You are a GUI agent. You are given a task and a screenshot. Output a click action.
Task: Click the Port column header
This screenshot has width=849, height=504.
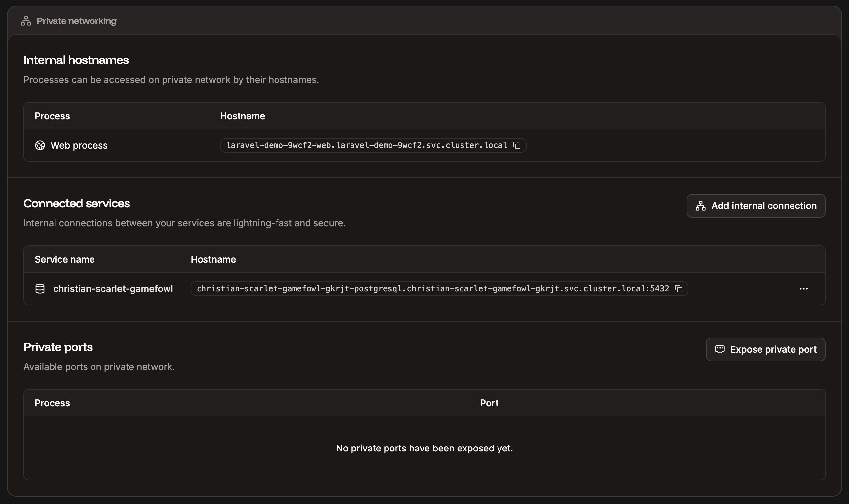point(489,403)
